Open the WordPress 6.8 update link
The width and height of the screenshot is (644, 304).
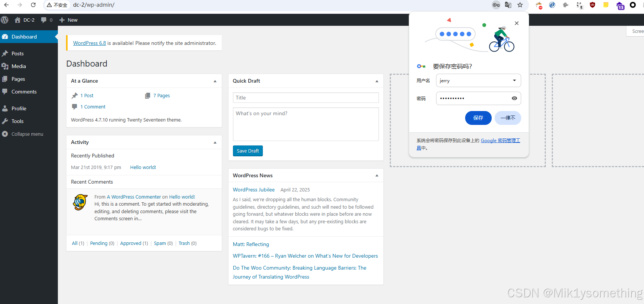tap(90, 43)
